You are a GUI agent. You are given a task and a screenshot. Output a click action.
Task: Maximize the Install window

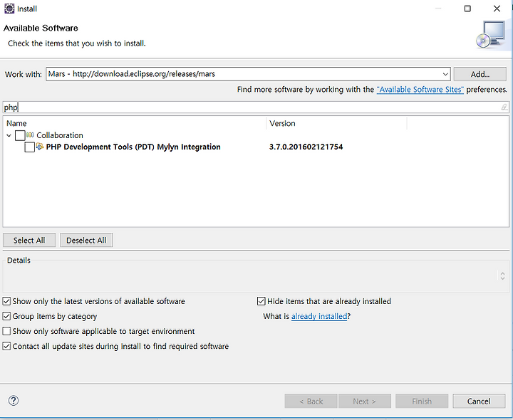[x=467, y=9]
